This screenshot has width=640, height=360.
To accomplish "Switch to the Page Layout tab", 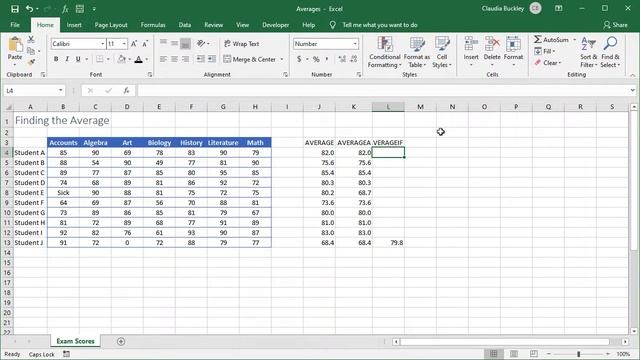I will [x=111, y=25].
